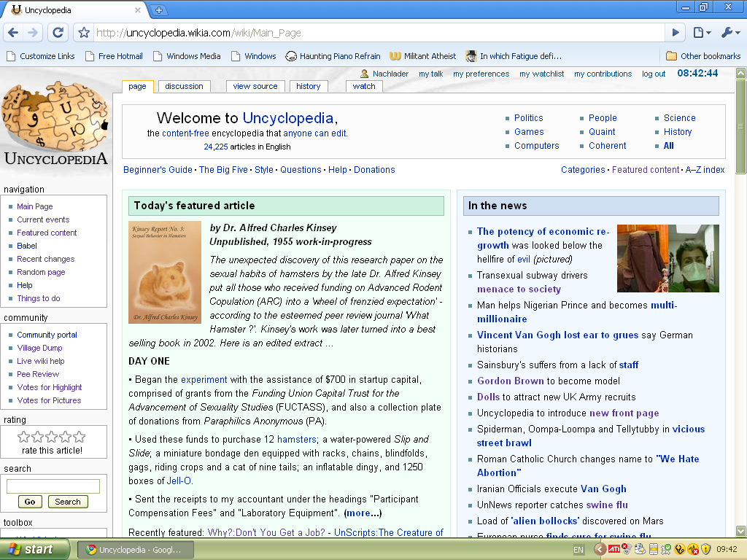Switch keyboard language via EN indicator

[x=578, y=549]
